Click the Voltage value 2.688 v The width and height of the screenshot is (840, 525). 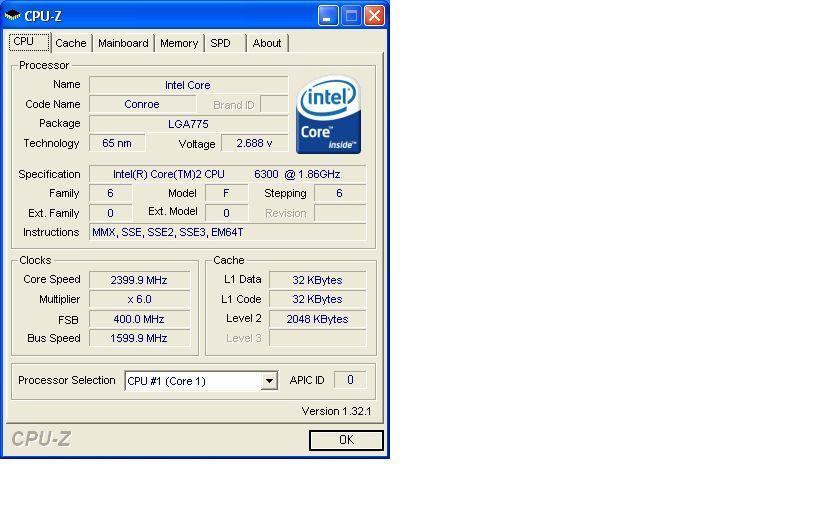click(254, 143)
